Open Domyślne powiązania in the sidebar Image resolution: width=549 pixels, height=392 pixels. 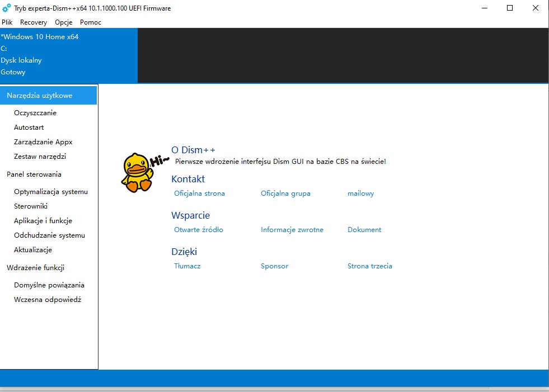pos(49,285)
